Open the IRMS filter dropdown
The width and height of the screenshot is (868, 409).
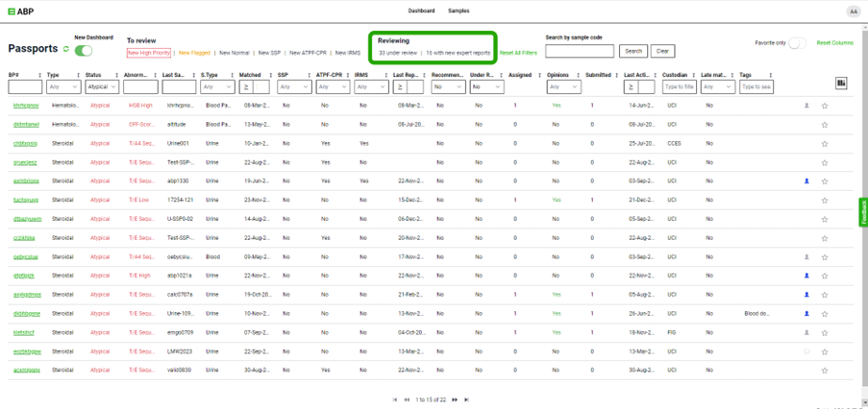pos(371,86)
